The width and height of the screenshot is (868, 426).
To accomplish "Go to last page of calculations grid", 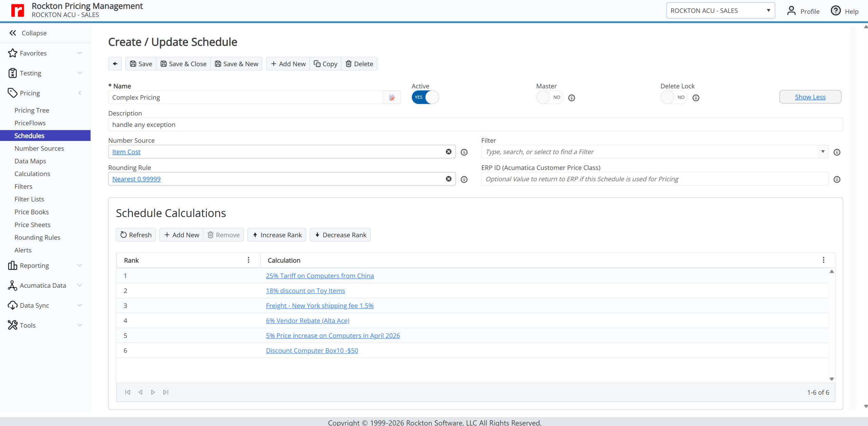I will [166, 392].
